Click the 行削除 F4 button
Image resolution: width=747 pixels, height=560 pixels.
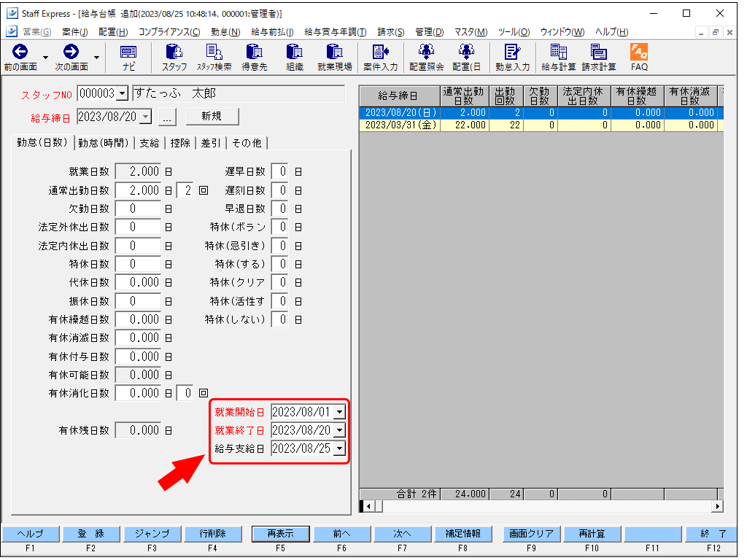click(x=212, y=534)
